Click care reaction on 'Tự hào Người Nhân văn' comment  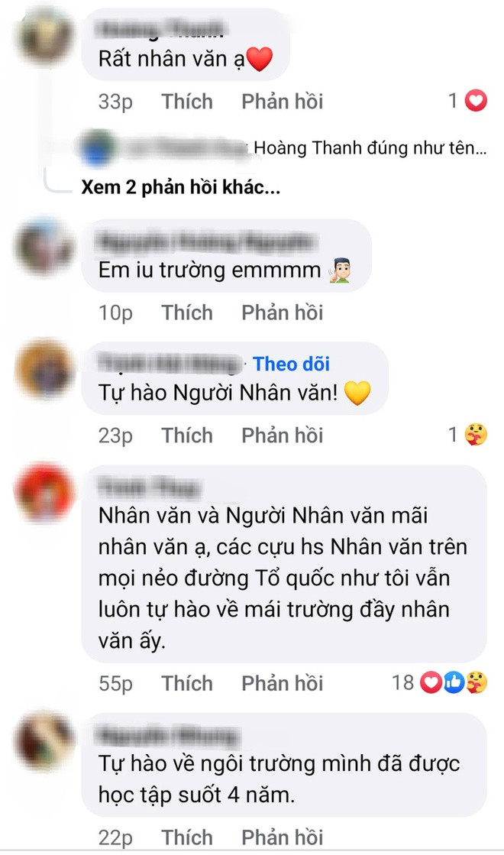(x=476, y=435)
